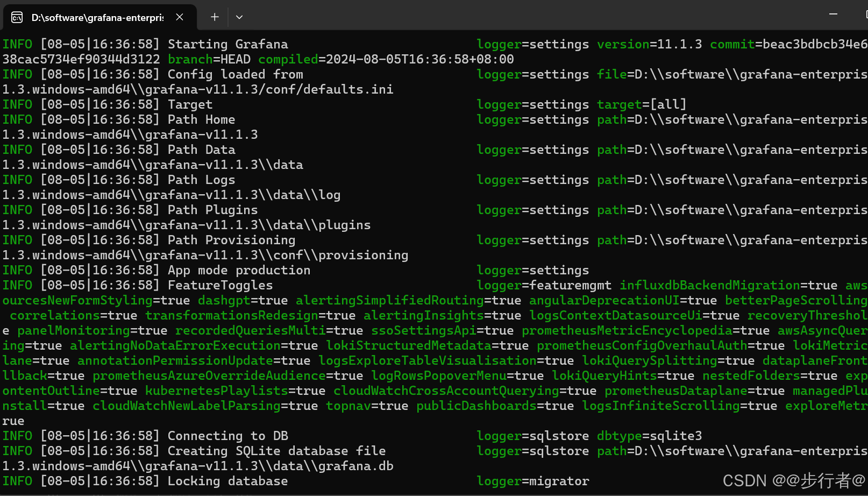This screenshot has height=496, width=868.
Task: Click the influxdbBackendMigration=true toggle text
Action: point(728,285)
